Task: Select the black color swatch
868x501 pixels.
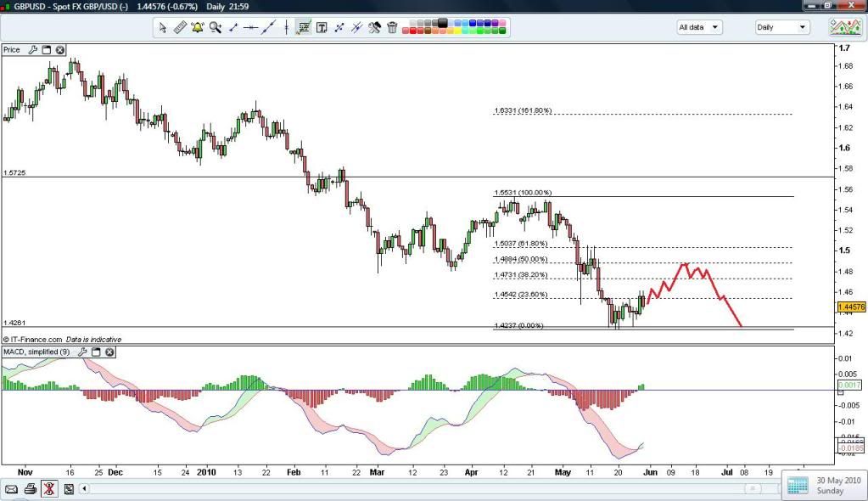Action: coord(443,23)
